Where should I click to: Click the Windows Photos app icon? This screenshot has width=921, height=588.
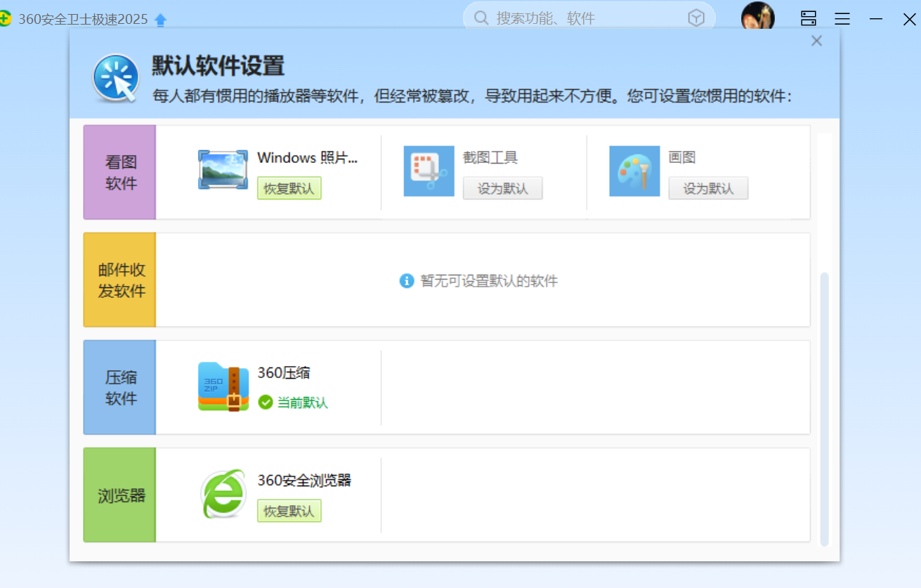tap(223, 169)
